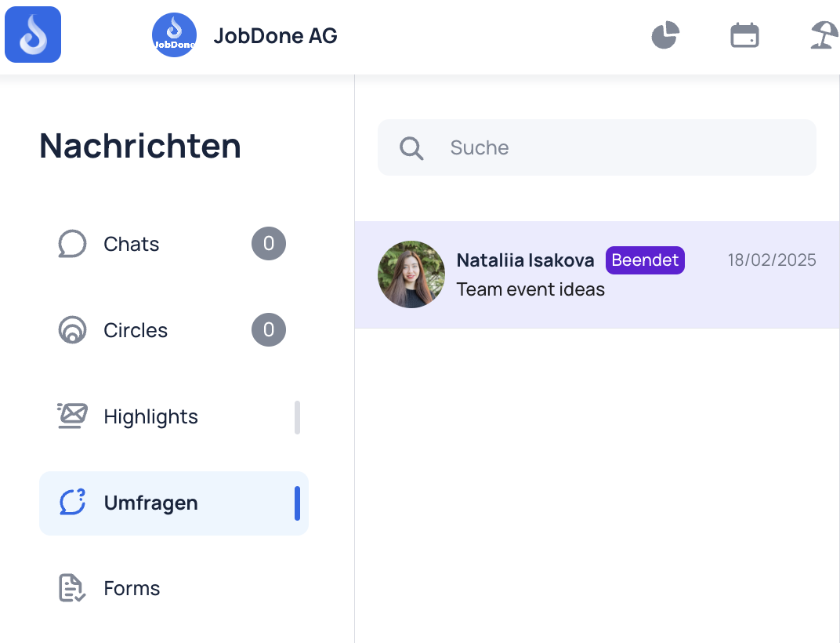Open the pie chart reports icon
Image resolution: width=840 pixels, height=643 pixels.
665,35
